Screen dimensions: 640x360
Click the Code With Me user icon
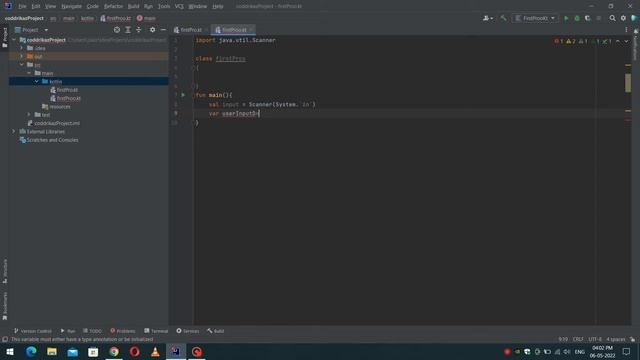[x=488, y=18]
